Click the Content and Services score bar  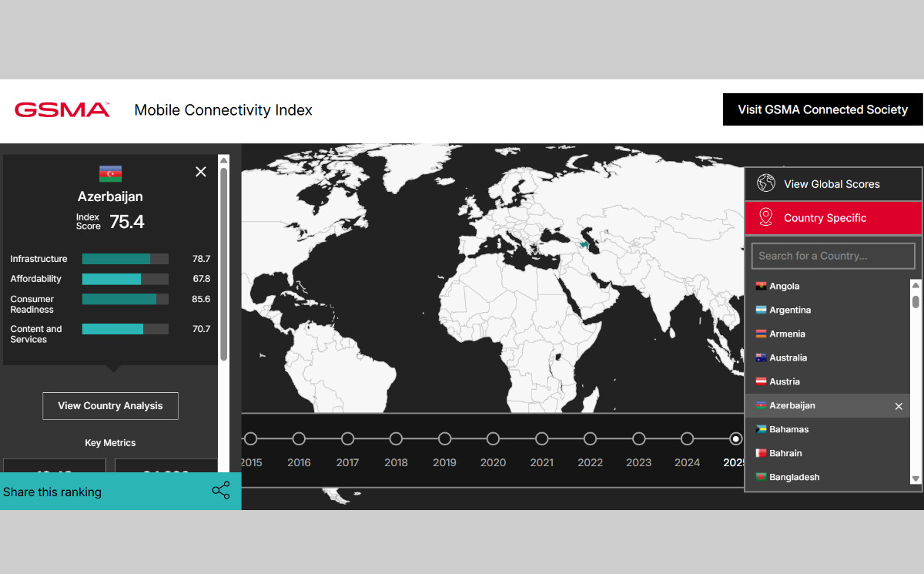[126, 329]
